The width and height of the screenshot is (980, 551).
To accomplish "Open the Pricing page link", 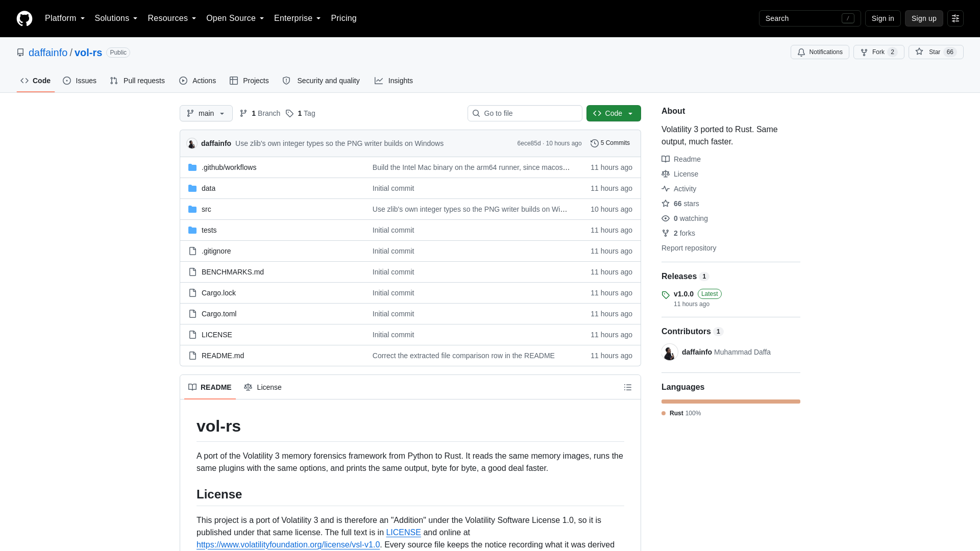I will [x=344, y=18].
